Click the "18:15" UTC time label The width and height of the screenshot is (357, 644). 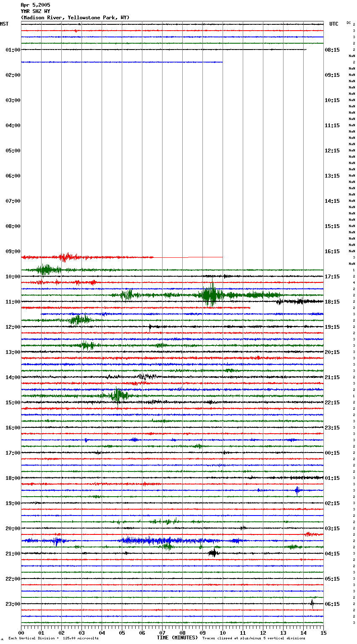[x=332, y=302]
